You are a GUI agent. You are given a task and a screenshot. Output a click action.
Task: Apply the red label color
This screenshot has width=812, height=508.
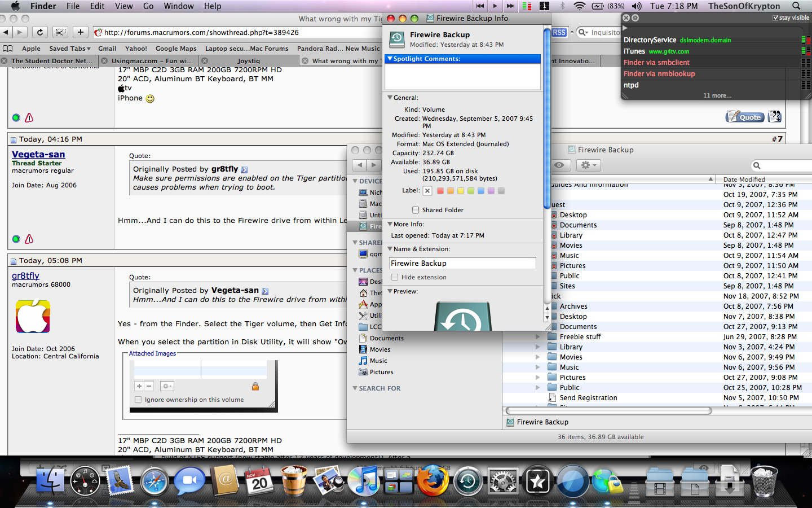(x=440, y=191)
